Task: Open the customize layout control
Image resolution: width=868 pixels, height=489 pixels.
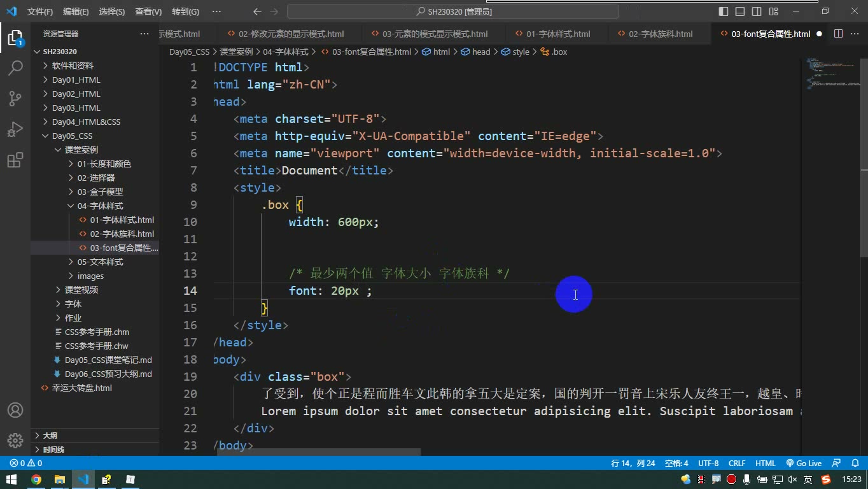Action: click(x=773, y=11)
